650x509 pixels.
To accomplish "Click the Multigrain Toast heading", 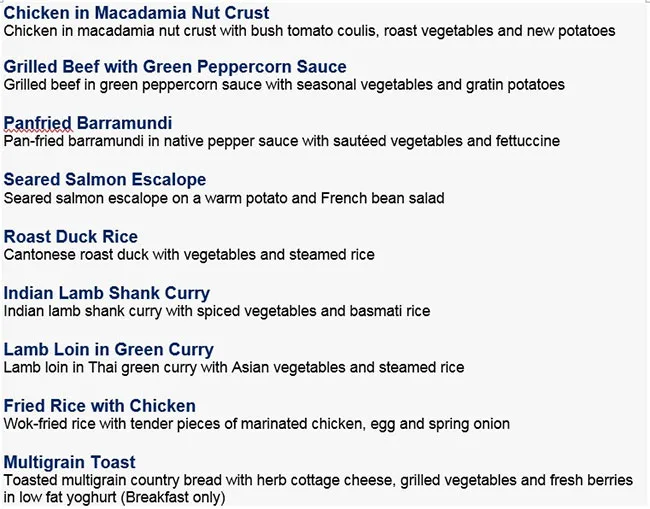I will tap(70, 463).
